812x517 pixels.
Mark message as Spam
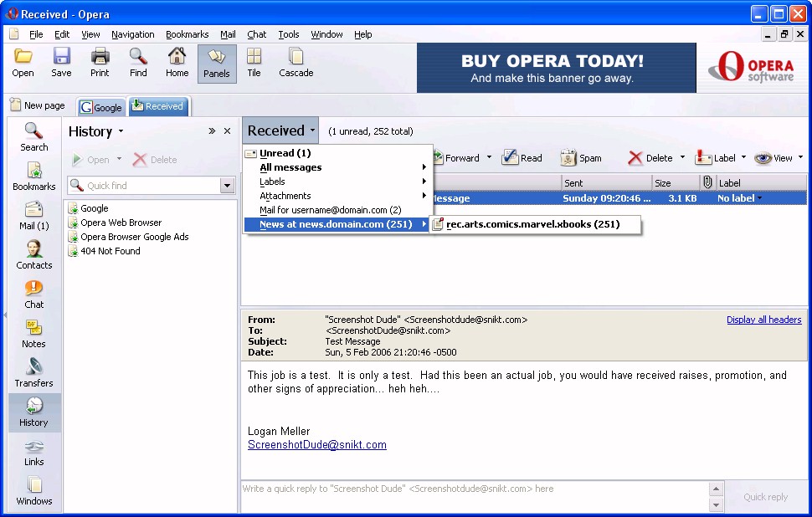click(581, 158)
